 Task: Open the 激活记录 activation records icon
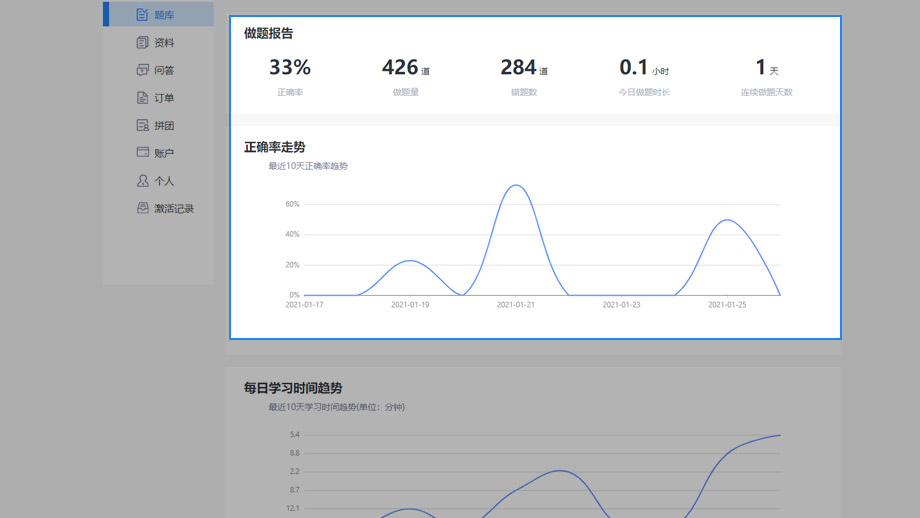pos(142,209)
